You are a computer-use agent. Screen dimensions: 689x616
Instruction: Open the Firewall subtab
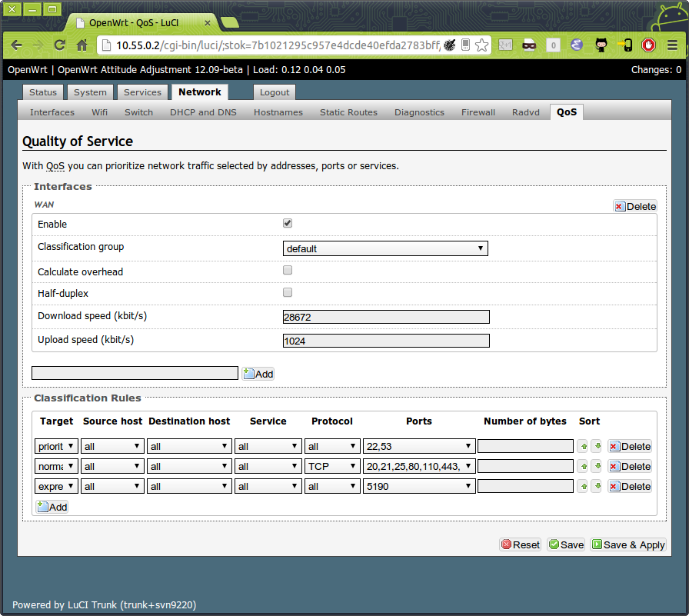tap(478, 112)
